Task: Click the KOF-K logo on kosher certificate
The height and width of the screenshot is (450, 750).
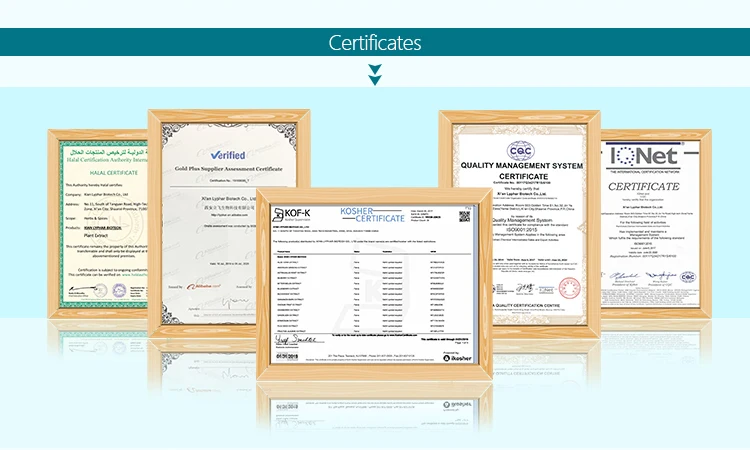Action: coord(291,214)
